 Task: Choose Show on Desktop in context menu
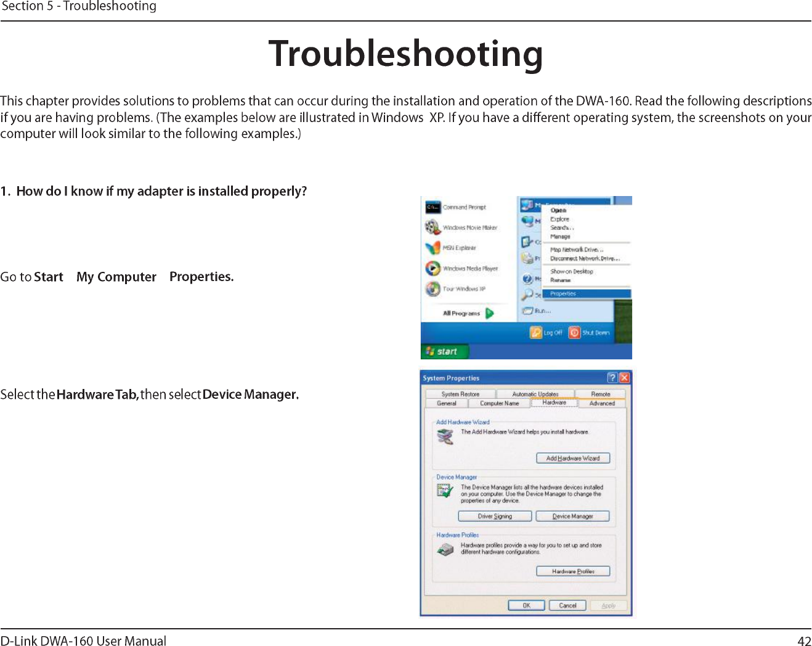pyautogui.click(x=572, y=271)
